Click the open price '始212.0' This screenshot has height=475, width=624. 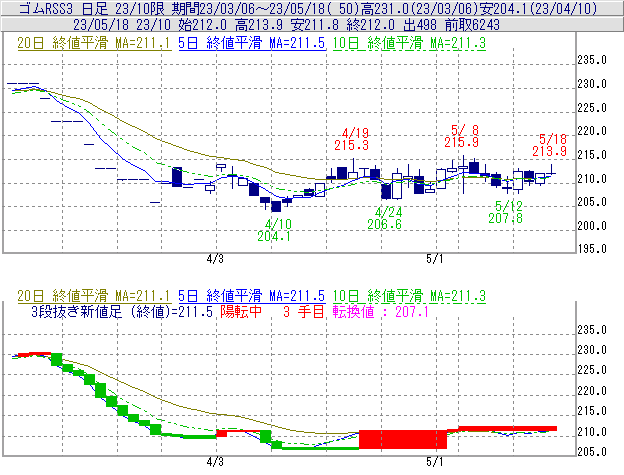coord(202,25)
